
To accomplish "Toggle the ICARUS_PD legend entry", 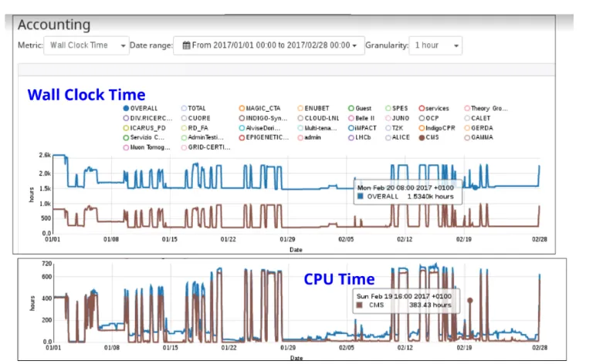I will point(144,128).
